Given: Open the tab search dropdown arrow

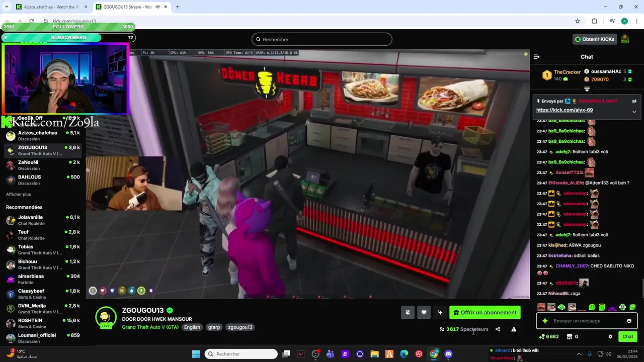Looking at the screenshot, I should point(7,7).
